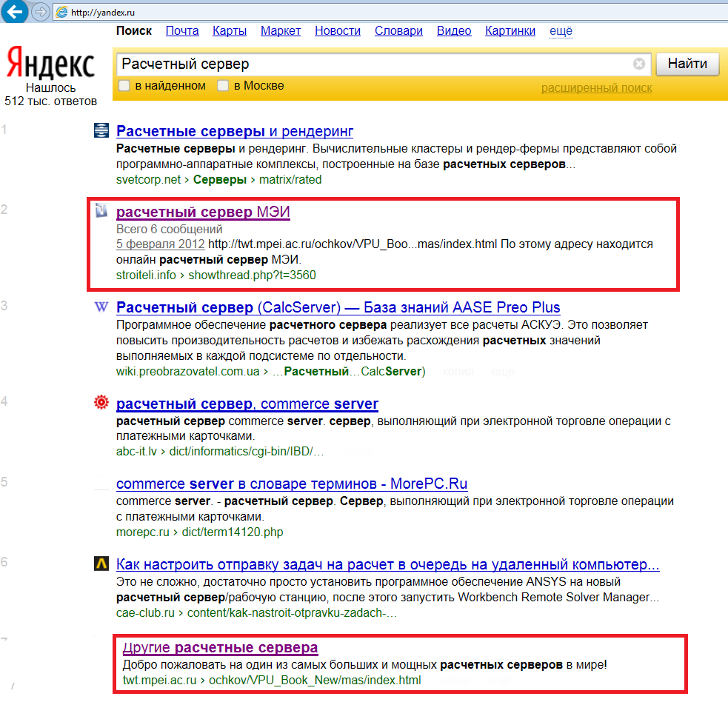Click the '512 тыс. ответов' result count

(x=50, y=101)
